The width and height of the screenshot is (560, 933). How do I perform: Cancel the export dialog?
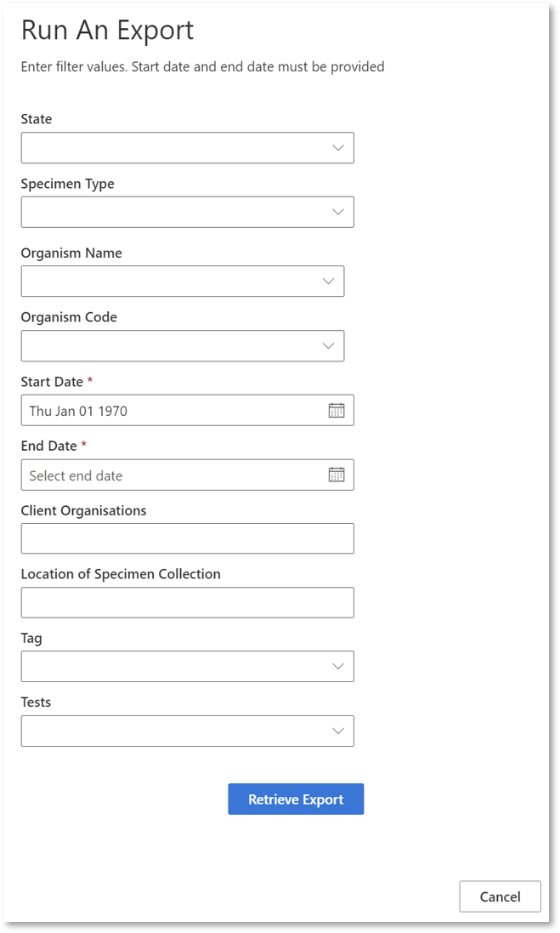[500, 896]
